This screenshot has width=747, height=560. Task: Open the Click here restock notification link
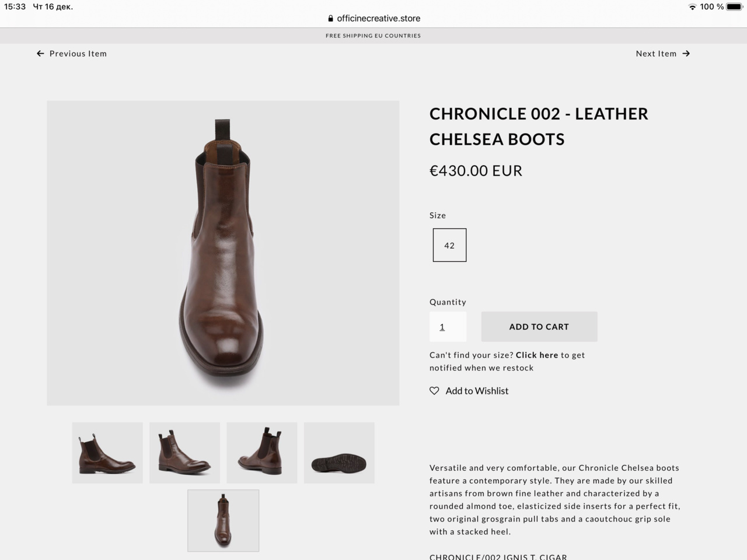[537, 355]
